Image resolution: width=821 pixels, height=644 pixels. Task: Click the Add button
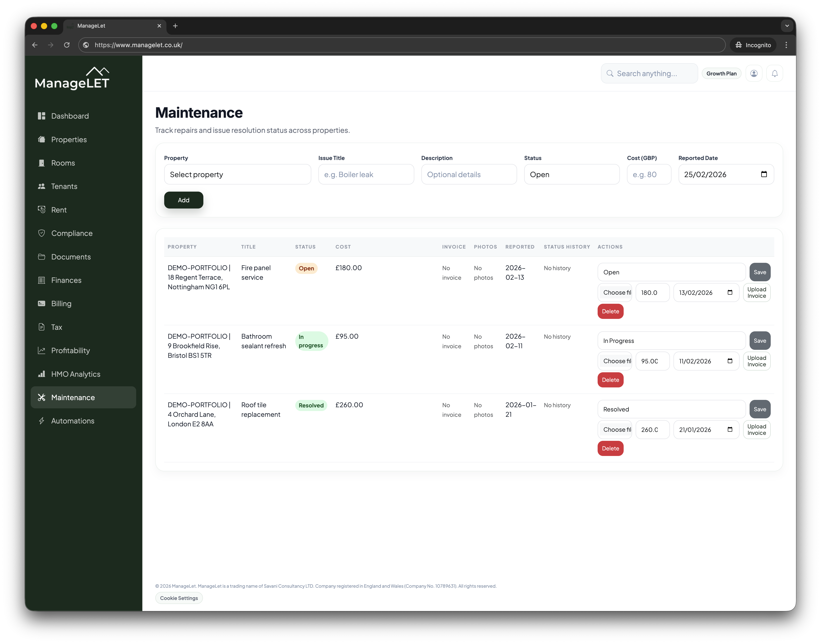click(x=184, y=200)
